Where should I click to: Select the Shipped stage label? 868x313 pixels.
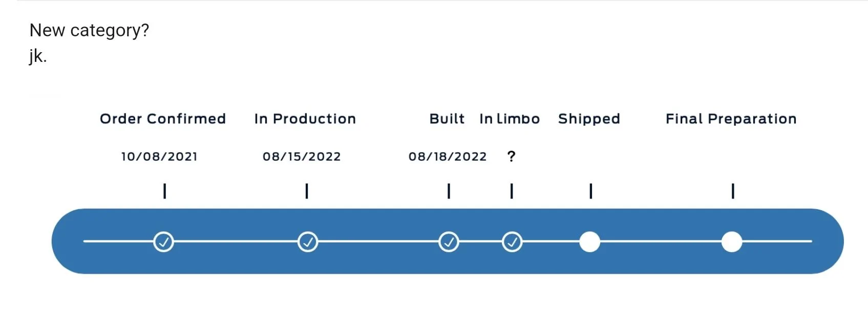(x=589, y=119)
